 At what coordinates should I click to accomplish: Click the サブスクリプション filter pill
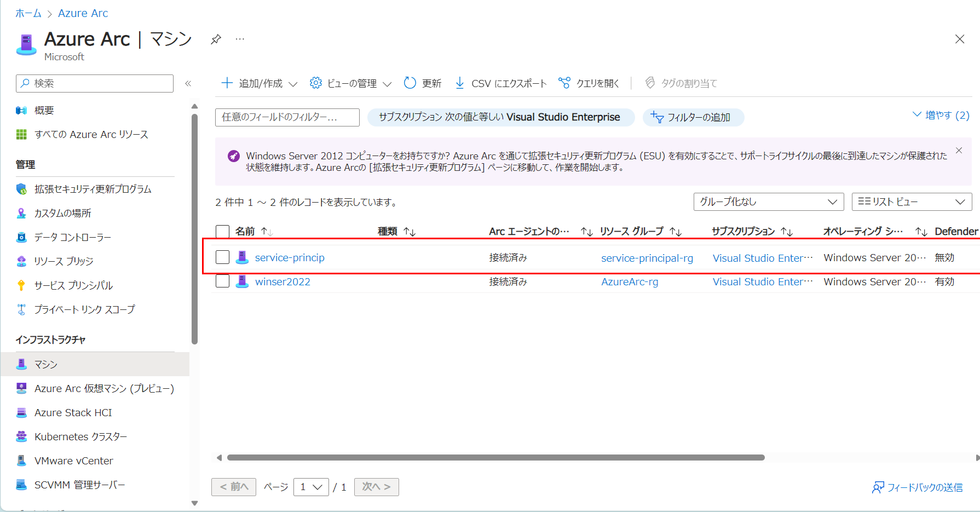pyautogui.click(x=501, y=117)
